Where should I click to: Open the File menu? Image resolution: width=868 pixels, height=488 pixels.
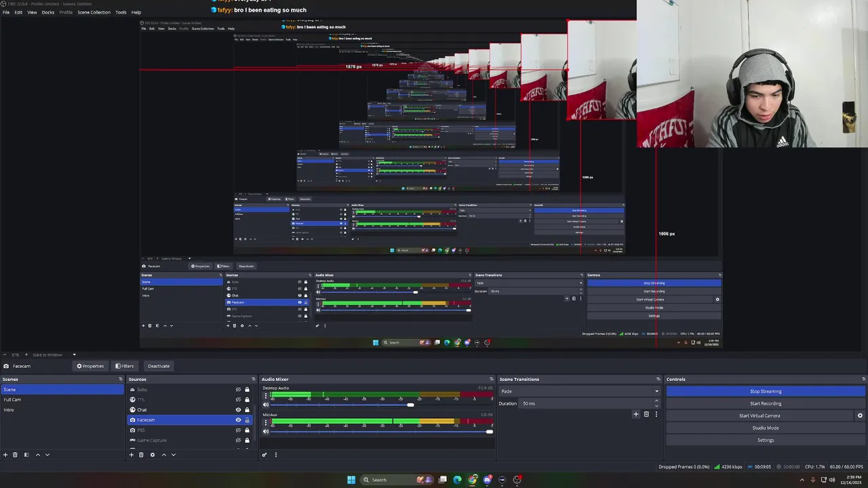[x=6, y=12]
